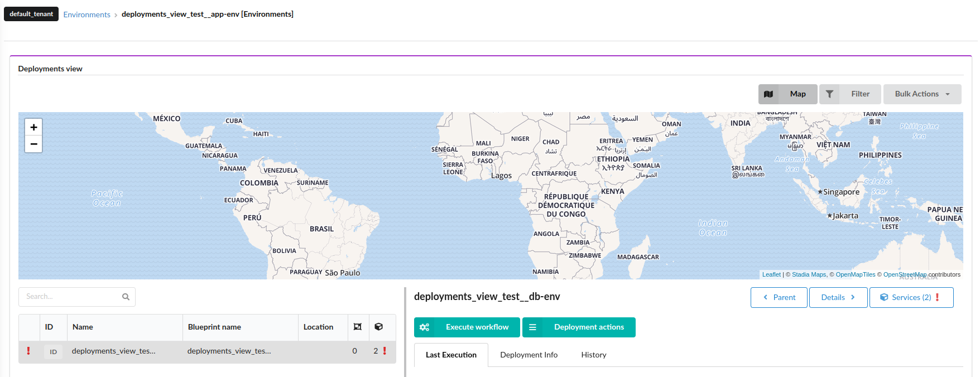Click the map zoom in plus button
This screenshot has width=980, height=377.
pos(33,127)
